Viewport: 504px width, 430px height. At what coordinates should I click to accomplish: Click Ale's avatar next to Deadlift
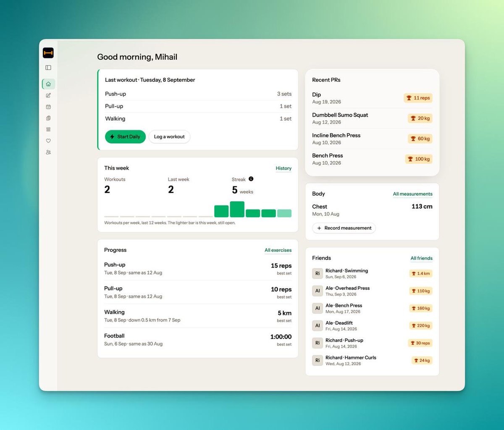click(x=318, y=325)
